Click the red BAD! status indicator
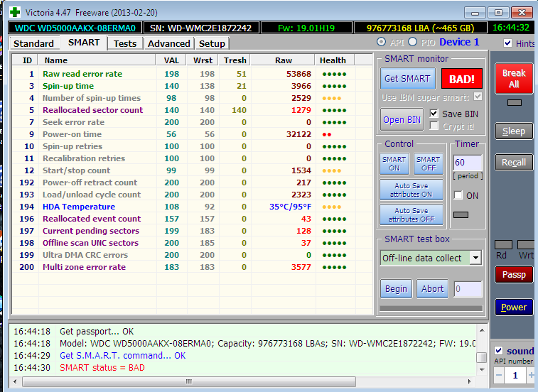This screenshot has width=538, height=392. [461, 80]
